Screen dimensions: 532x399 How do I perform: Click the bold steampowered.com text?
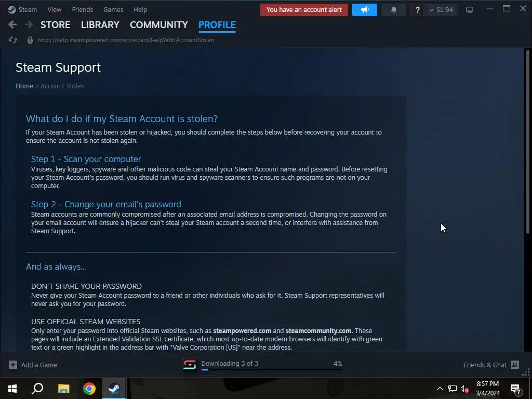point(242,331)
